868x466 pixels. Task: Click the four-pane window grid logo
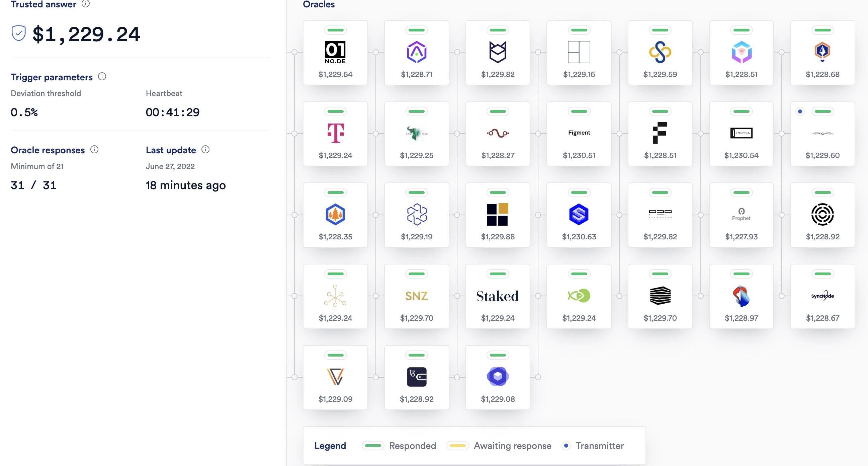pos(579,52)
